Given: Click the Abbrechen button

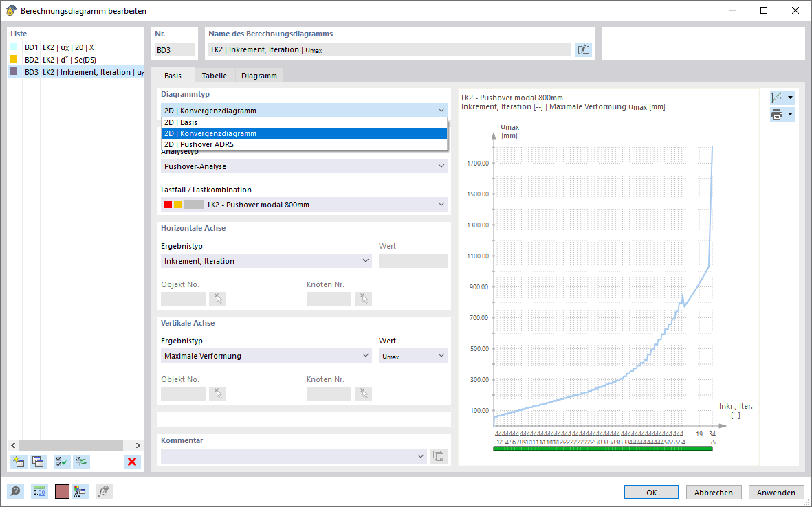Looking at the screenshot, I should (x=714, y=493).
